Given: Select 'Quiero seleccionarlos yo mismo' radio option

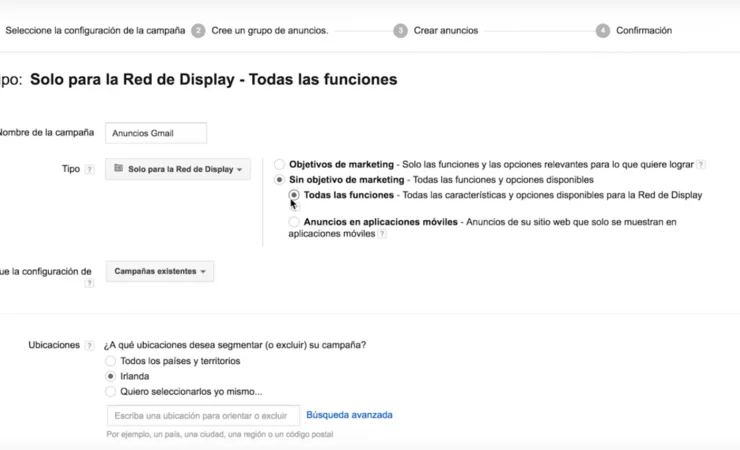Looking at the screenshot, I should pyautogui.click(x=111, y=392).
